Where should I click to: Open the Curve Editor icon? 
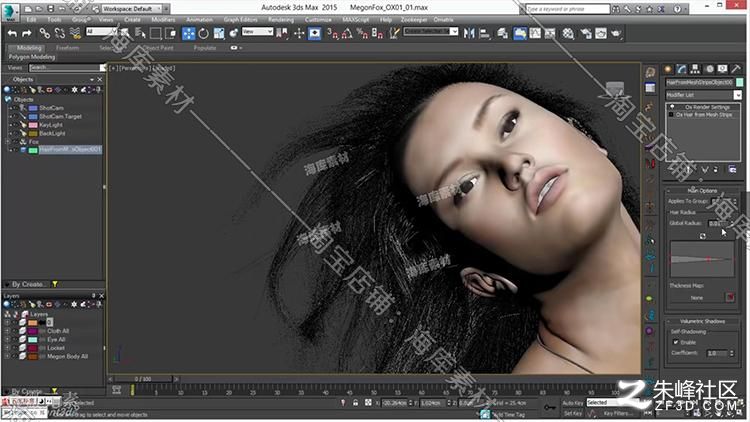[x=535, y=33]
